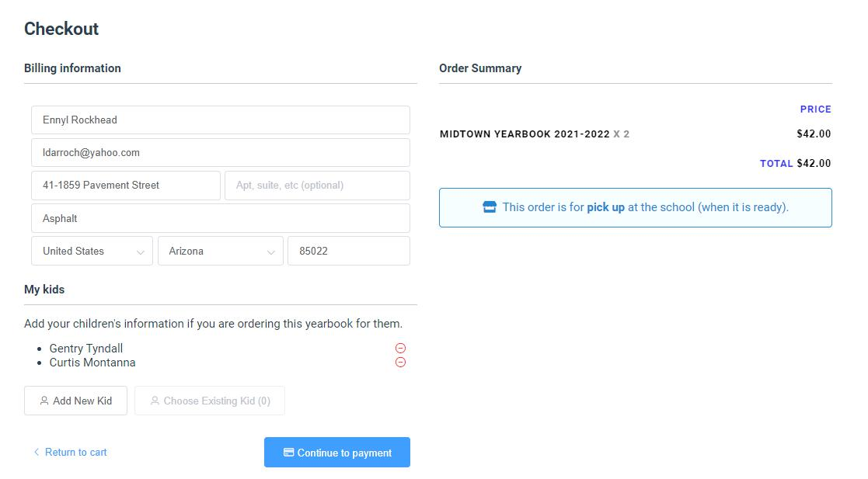Edit the email field ldarroch@yahoo.com

[x=221, y=153]
